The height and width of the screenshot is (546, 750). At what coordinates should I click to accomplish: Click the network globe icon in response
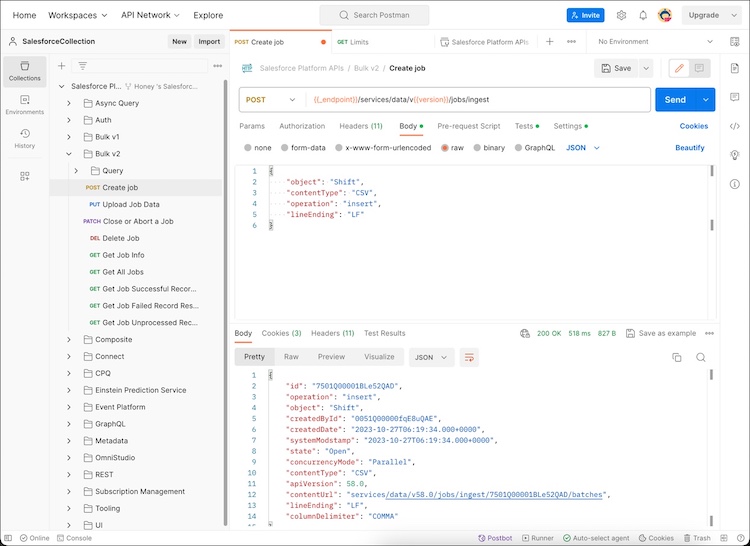(525, 333)
